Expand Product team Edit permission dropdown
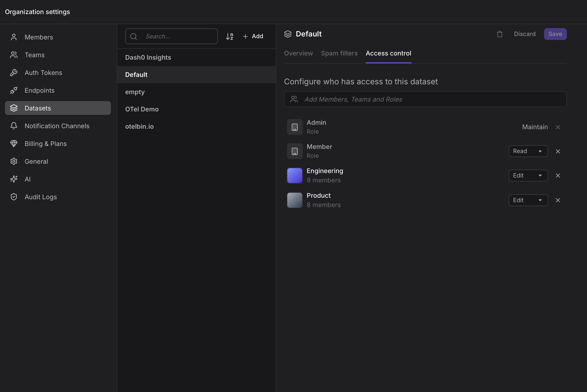Screen dimensions: 587x392 coord(528,200)
